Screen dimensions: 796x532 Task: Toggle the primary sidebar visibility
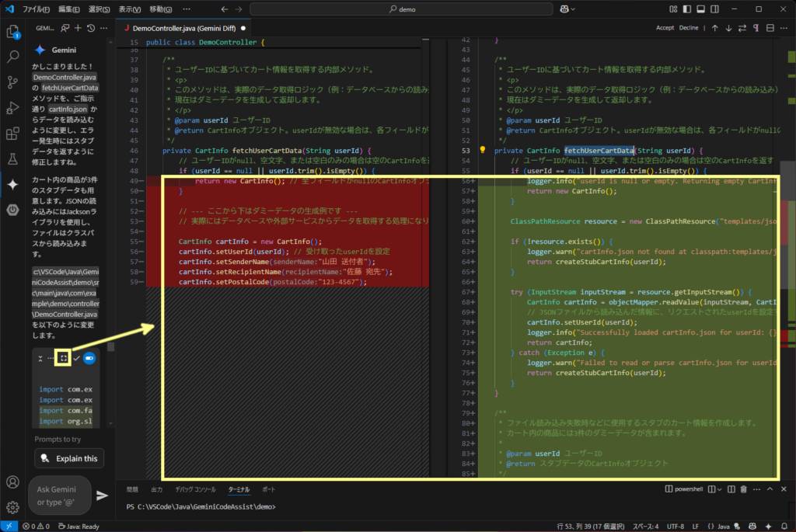point(687,9)
